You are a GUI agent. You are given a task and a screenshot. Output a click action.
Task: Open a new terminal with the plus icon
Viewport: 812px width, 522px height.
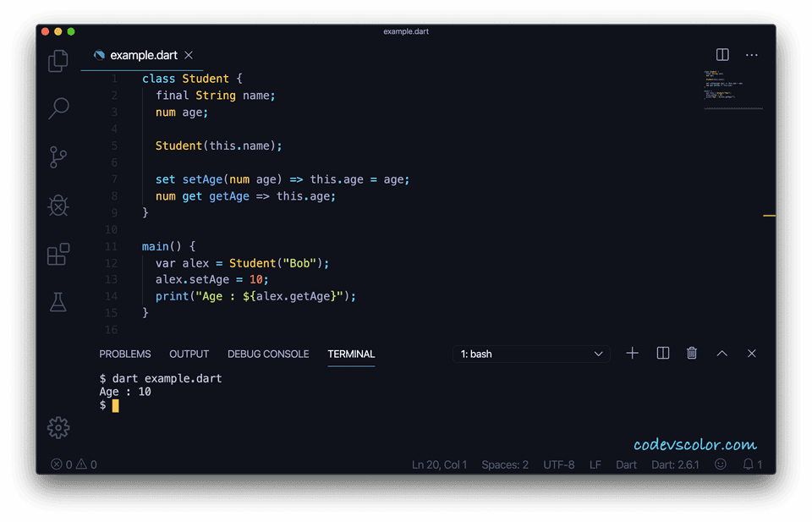click(x=632, y=354)
